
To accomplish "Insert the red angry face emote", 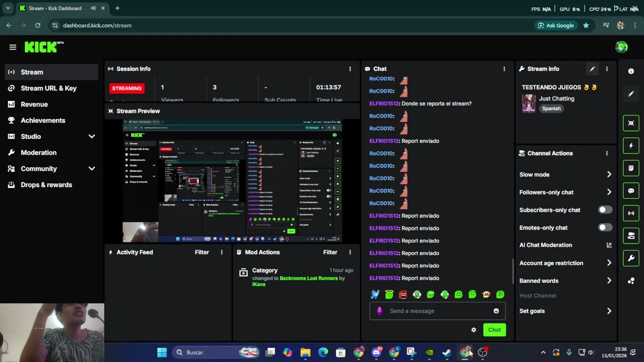I will tap(403, 295).
